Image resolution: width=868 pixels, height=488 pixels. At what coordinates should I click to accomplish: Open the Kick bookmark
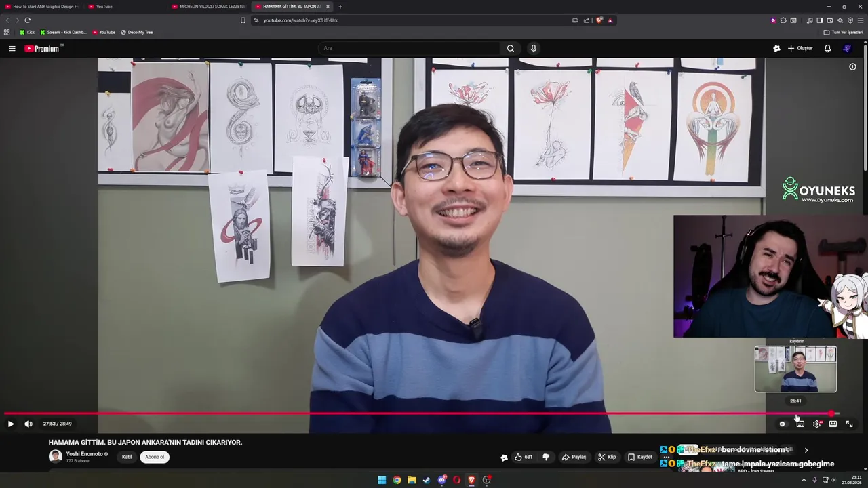click(27, 32)
